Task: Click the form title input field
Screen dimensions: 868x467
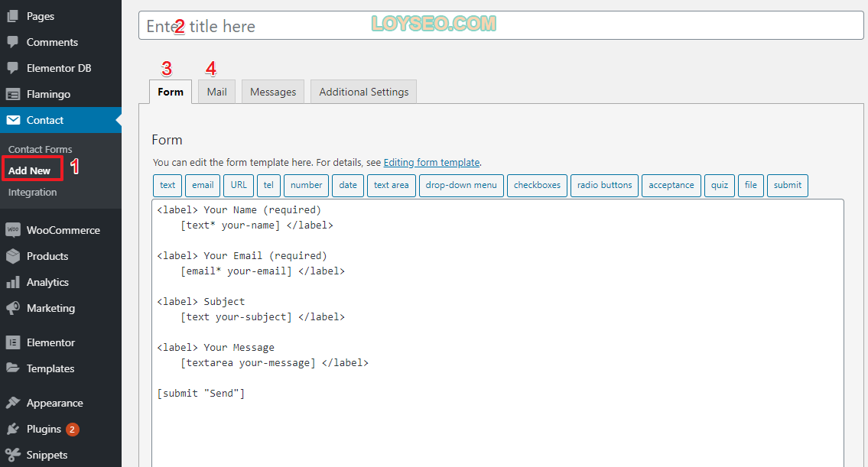Action: click(x=501, y=25)
